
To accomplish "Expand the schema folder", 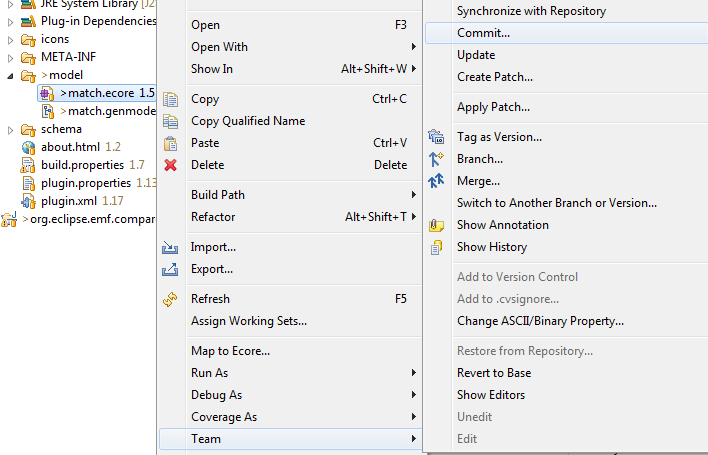I will [10, 130].
